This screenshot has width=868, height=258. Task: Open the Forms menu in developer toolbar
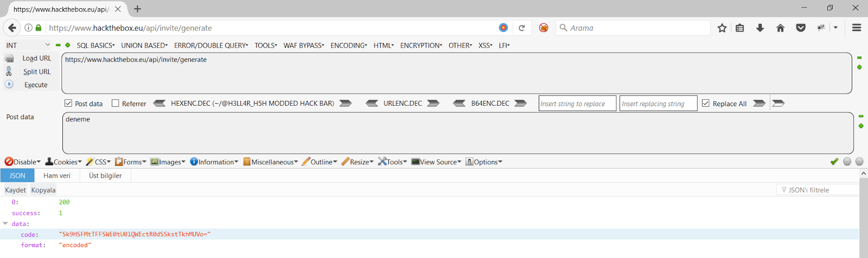[131, 162]
